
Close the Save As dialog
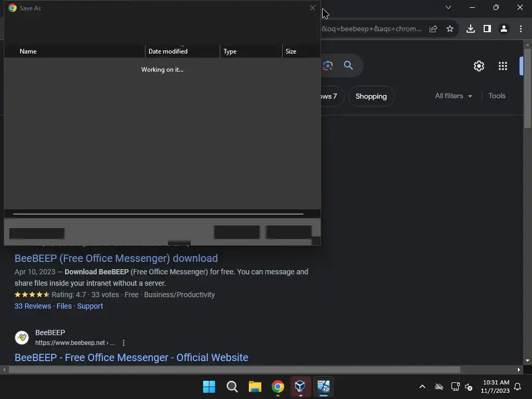pos(312,8)
